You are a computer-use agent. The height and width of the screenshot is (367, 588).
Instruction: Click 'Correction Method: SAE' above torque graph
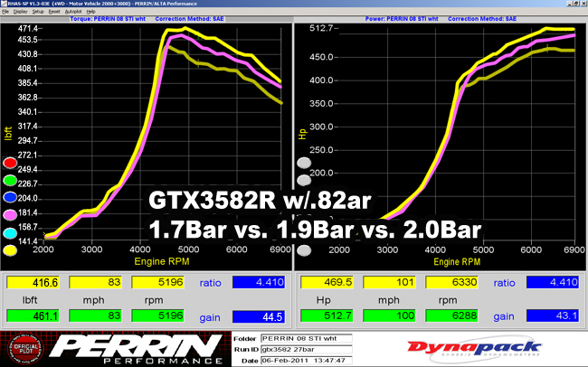[189, 19]
